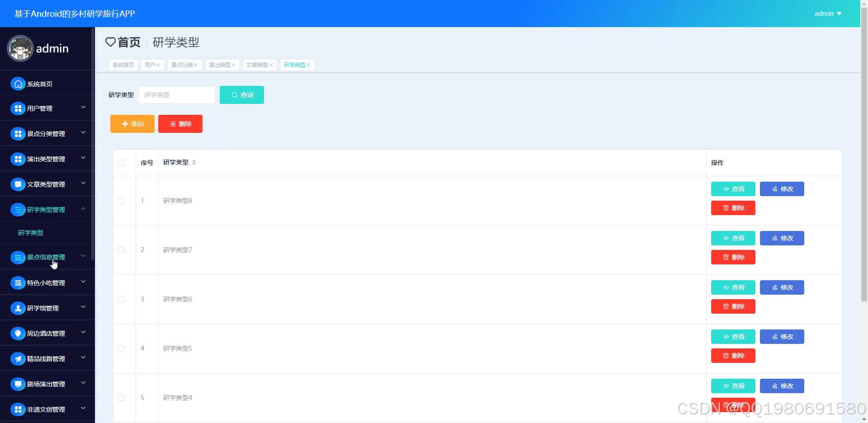
Task: Tick the checkbox for row 研学类型4
Action: (x=121, y=398)
